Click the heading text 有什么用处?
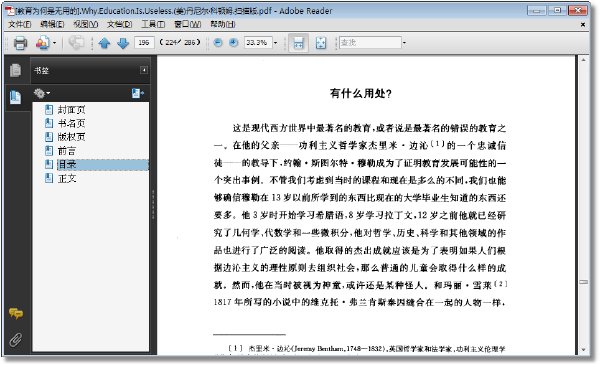This screenshot has height=366, width=600. (x=361, y=93)
